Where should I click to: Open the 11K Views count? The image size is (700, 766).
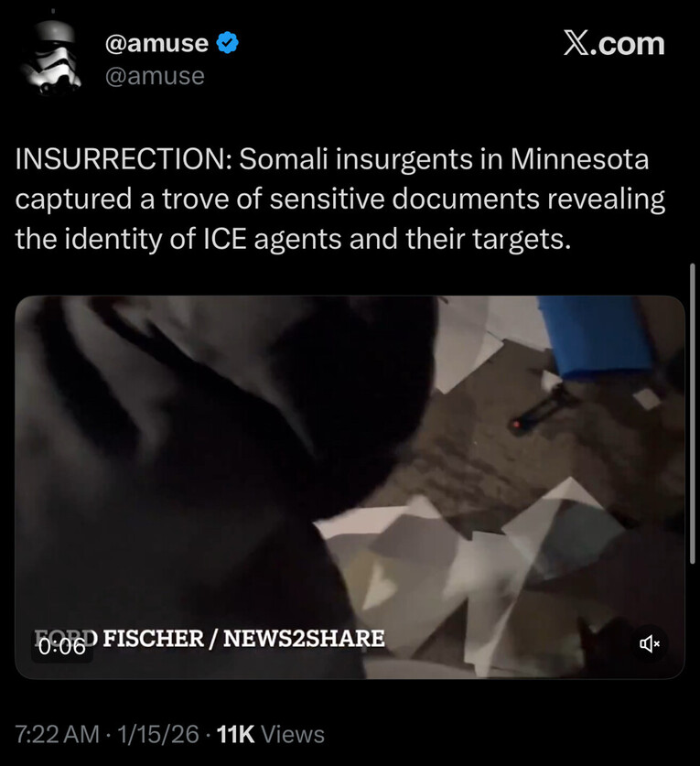pyautogui.click(x=270, y=734)
